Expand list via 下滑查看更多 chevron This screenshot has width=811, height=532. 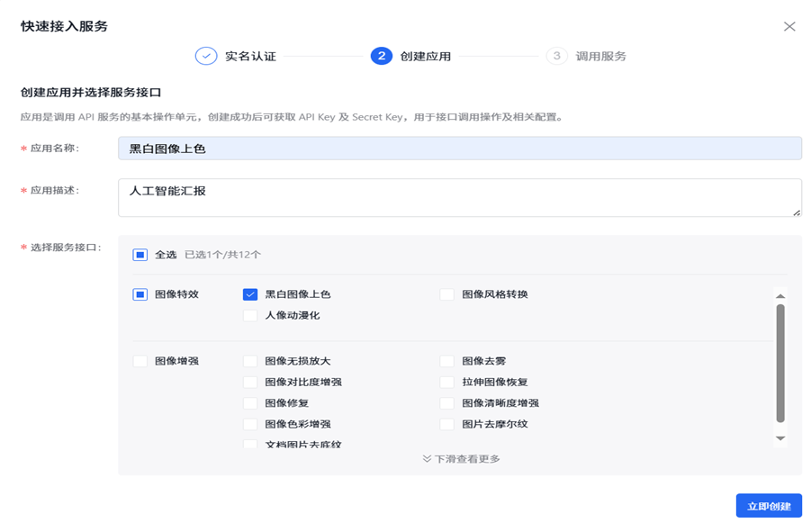427,458
